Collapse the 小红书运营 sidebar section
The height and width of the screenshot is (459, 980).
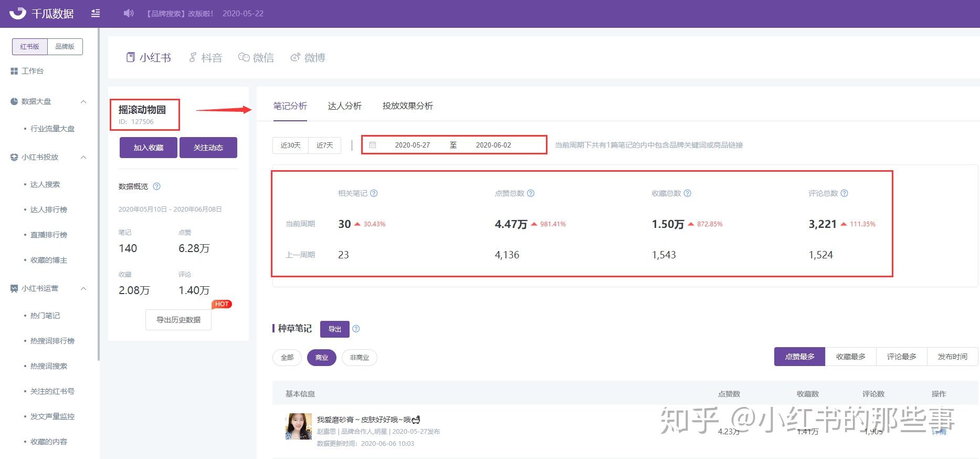[83, 288]
